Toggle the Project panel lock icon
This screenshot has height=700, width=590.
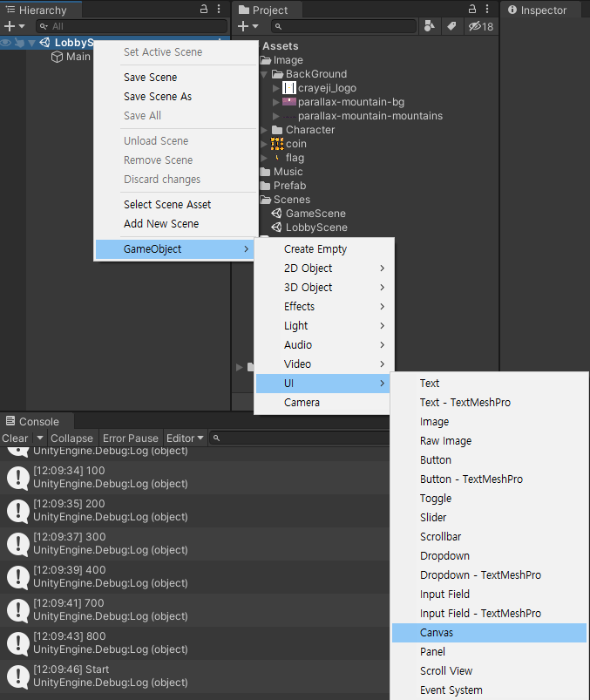click(x=471, y=9)
